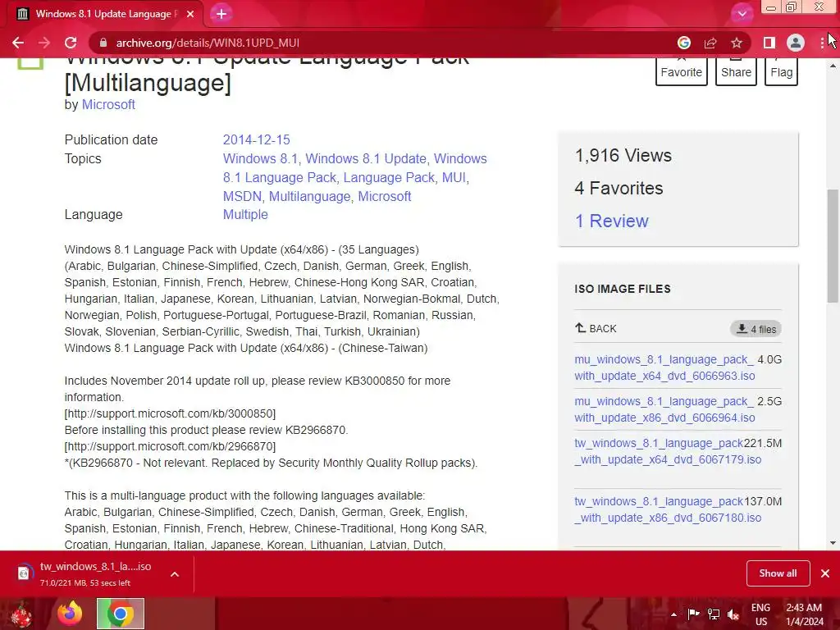Open the MSDN topic link
This screenshot has width=840, height=630.
pyautogui.click(x=242, y=196)
